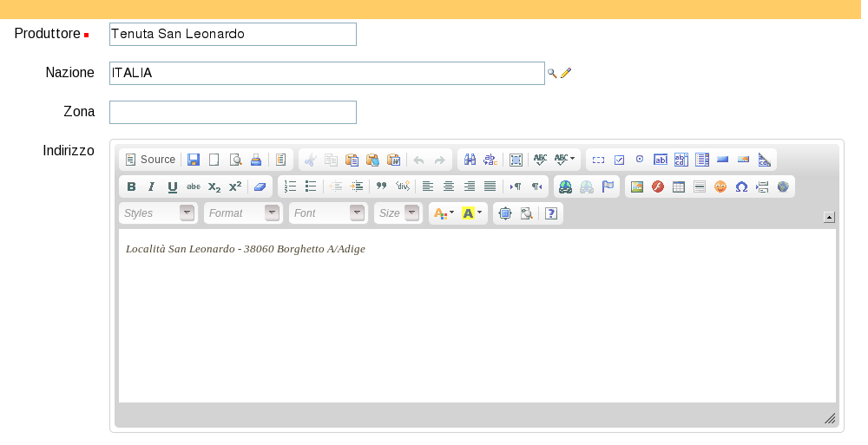Toggle Superscript formatting
The image size is (868, 445).
click(x=235, y=187)
